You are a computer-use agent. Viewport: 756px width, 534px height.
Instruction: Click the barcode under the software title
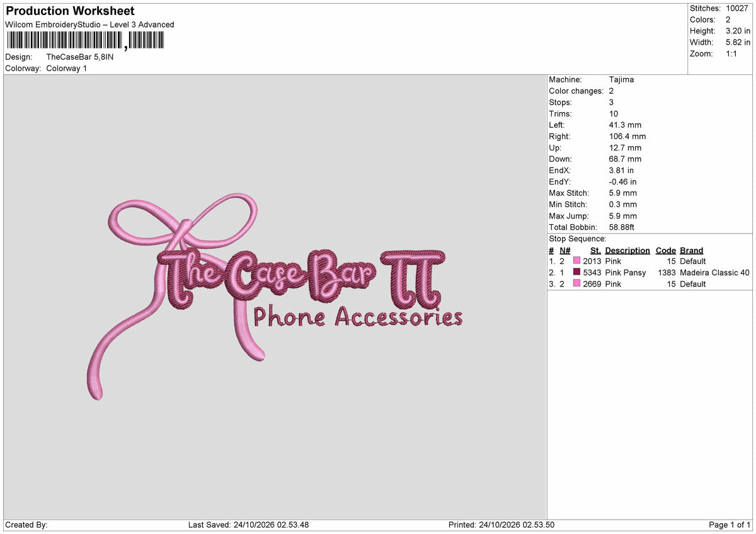85,41
